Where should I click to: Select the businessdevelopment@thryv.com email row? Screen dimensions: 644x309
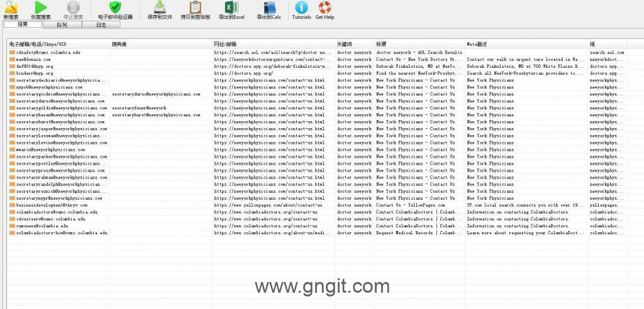point(52,205)
